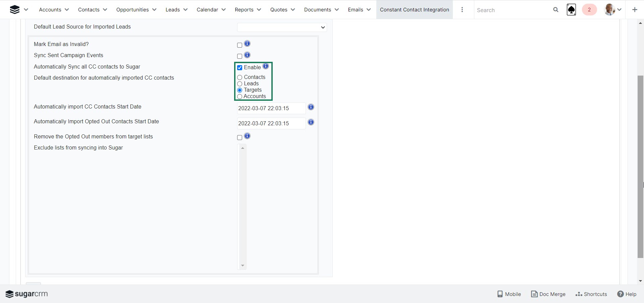This screenshot has width=644, height=303.
Task: Show info for Mark Email as Invalid
Action: click(x=247, y=44)
